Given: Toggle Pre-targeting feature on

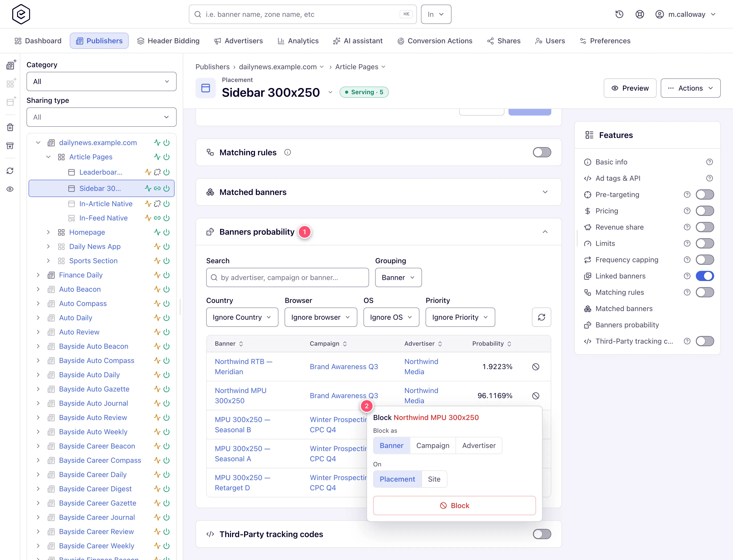Looking at the screenshot, I should tap(705, 195).
